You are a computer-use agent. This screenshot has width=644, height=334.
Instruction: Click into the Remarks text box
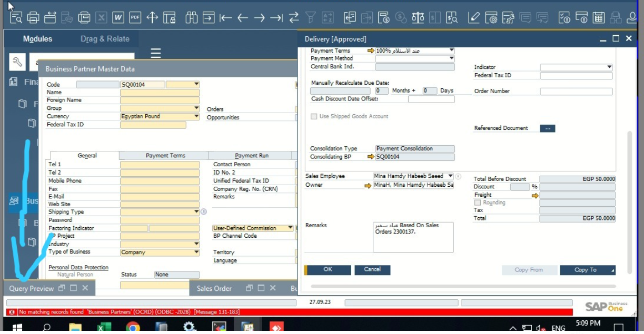pos(413,237)
